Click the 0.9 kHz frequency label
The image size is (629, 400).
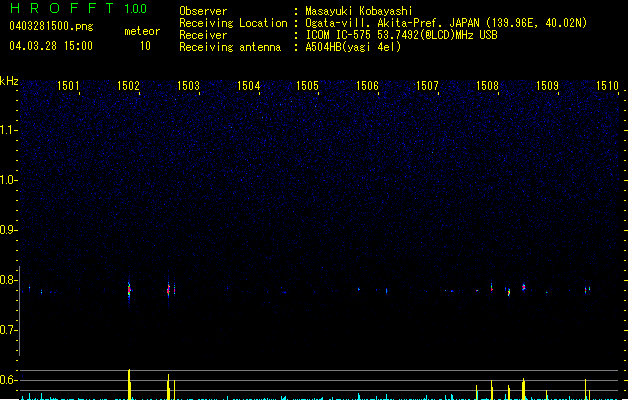tap(8, 230)
